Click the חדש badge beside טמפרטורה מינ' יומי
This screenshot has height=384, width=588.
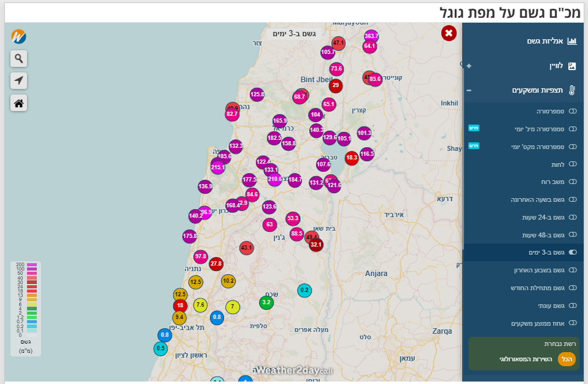click(474, 128)
